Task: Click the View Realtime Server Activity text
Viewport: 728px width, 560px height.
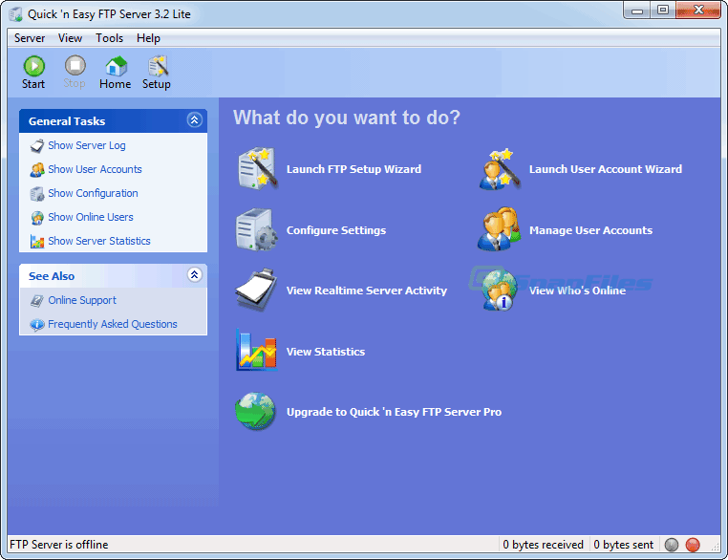Action: (367, 291)
